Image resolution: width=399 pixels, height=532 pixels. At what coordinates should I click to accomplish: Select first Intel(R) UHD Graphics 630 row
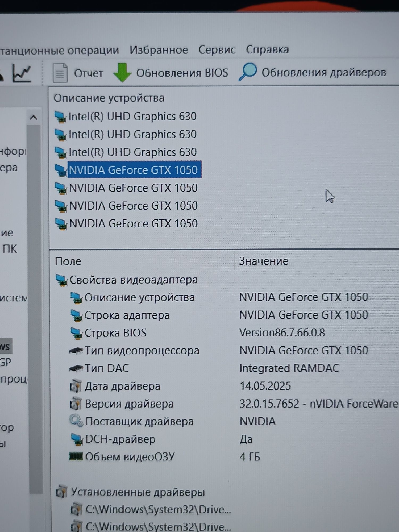pyautogui.click(x=132, y=117)
